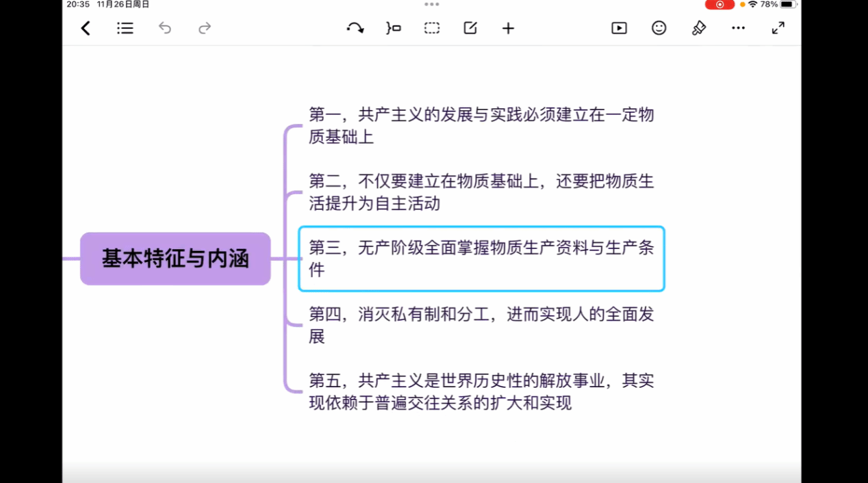Viewport: 868px width, 483px height.
Task: Tap the back chevron to exit the map
Action: click(86, 28)
